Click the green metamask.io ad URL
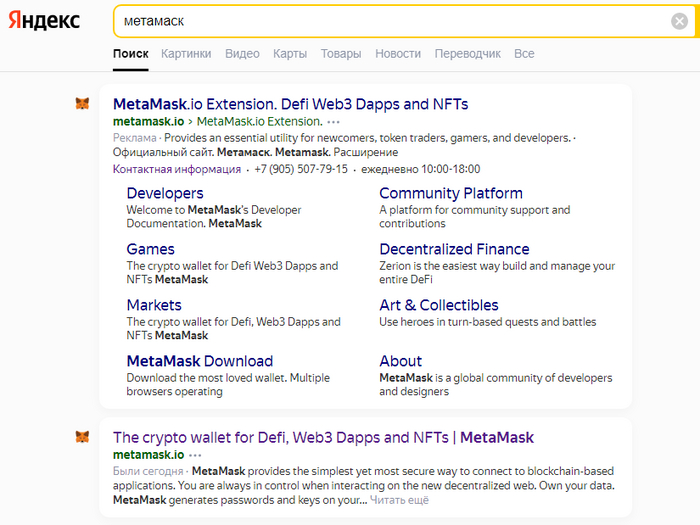The width and height of the screenshot is (700, 525). (x=149, y=121)
